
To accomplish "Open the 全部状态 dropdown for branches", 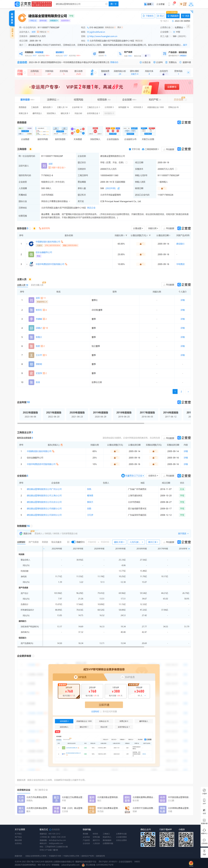I will tap(153, 476).
